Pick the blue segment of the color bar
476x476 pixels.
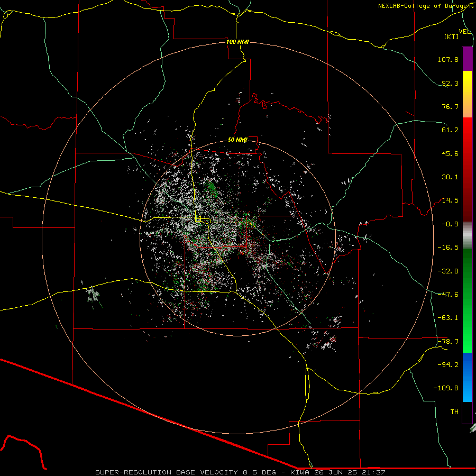(x=467, y=377)
